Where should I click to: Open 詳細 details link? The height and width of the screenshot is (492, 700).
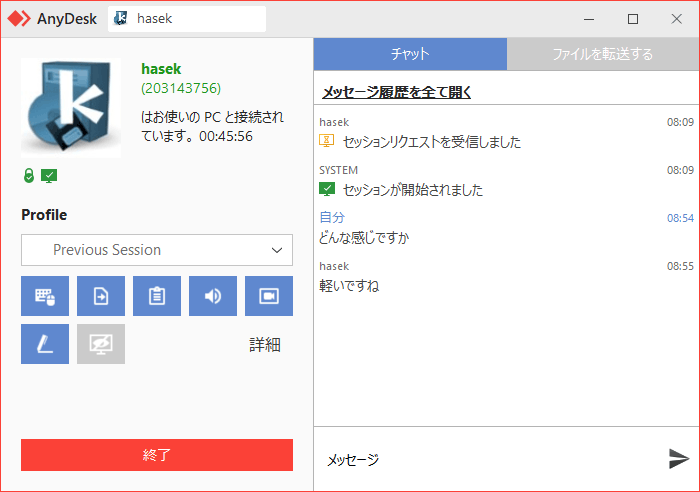click(x=265, y=345)
